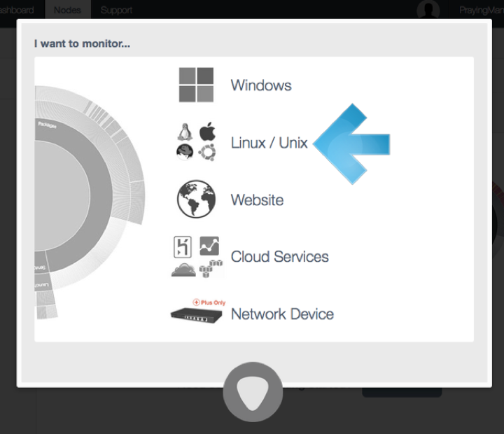Click the stacked cubes AWS icon
504x434 pixels.
(209, 268)
